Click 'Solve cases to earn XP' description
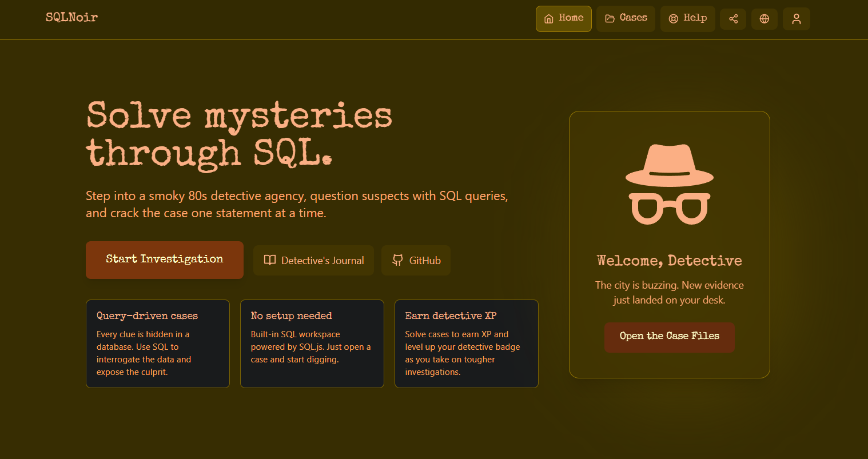The image size is (868, 459). point(463,353)
